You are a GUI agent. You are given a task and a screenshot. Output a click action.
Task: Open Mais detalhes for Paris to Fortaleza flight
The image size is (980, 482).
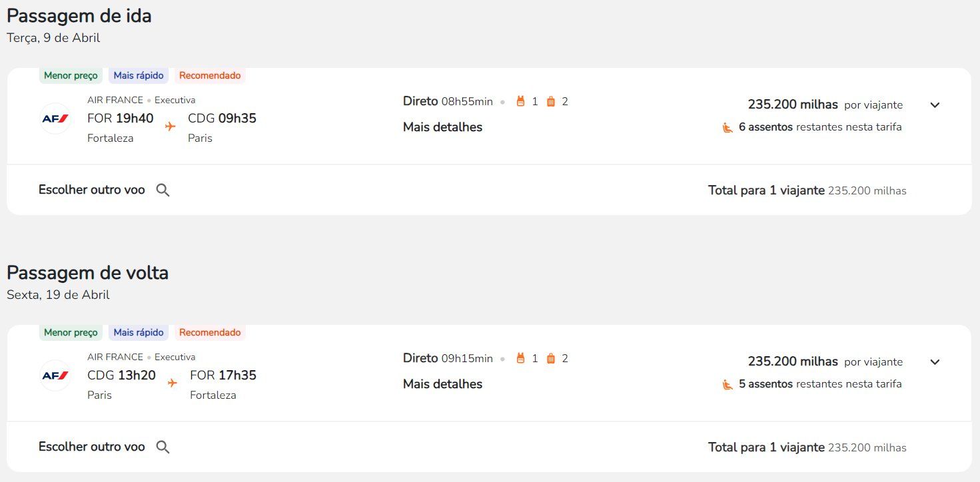pos(442,384)
